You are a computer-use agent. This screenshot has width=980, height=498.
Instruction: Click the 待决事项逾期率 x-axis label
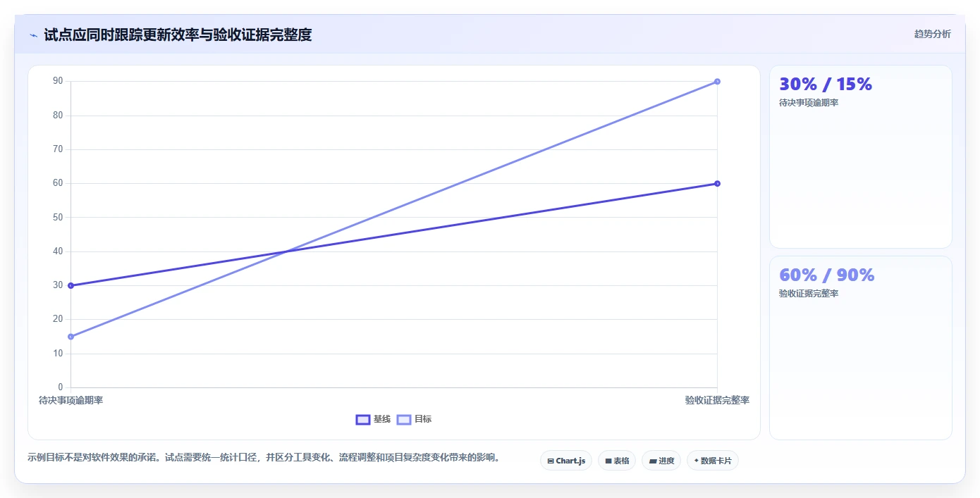click(x=71, y=400)
